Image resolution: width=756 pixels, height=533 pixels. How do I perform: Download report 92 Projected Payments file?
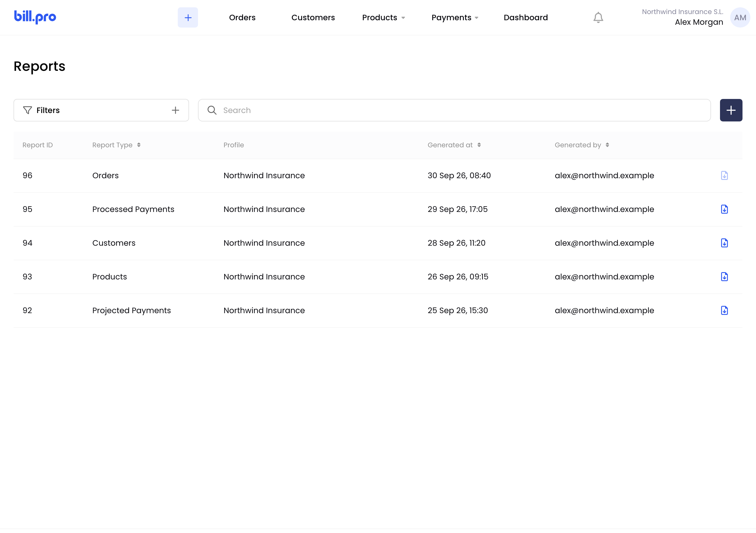click(724, 310)
